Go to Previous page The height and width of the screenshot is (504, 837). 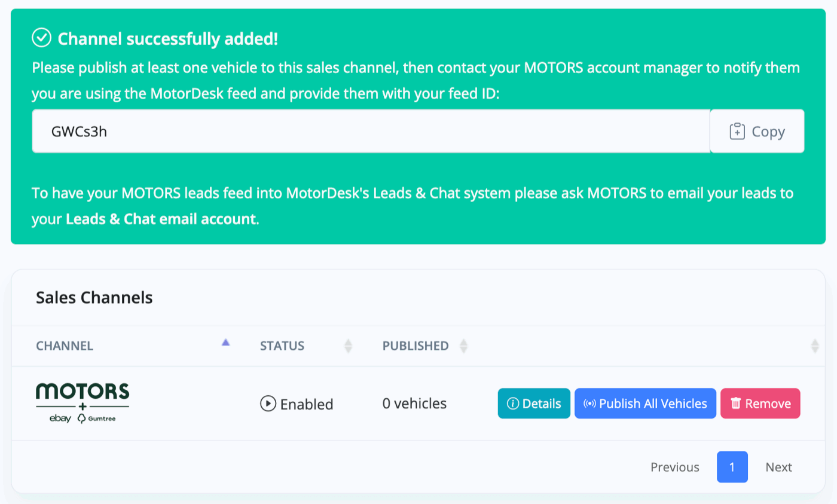675,467
